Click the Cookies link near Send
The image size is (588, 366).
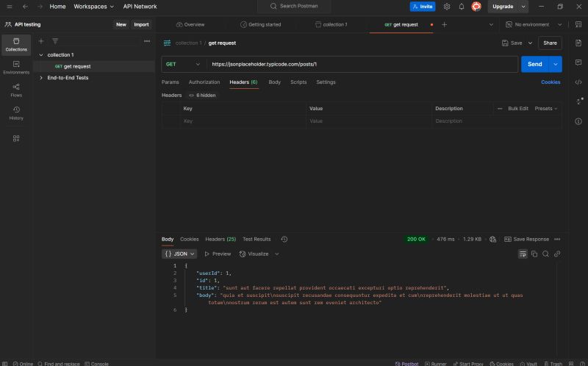pos(551,82)
